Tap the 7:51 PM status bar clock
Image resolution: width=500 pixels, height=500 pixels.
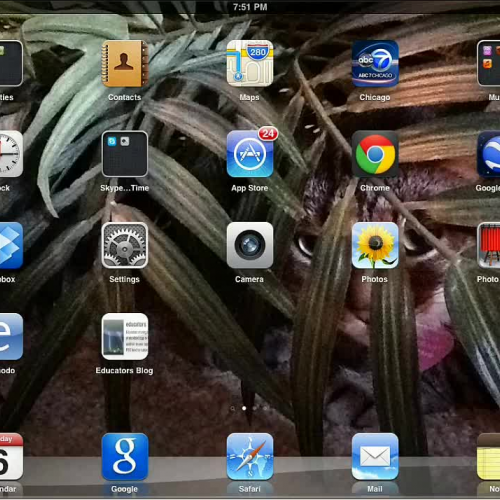(250, 7)
